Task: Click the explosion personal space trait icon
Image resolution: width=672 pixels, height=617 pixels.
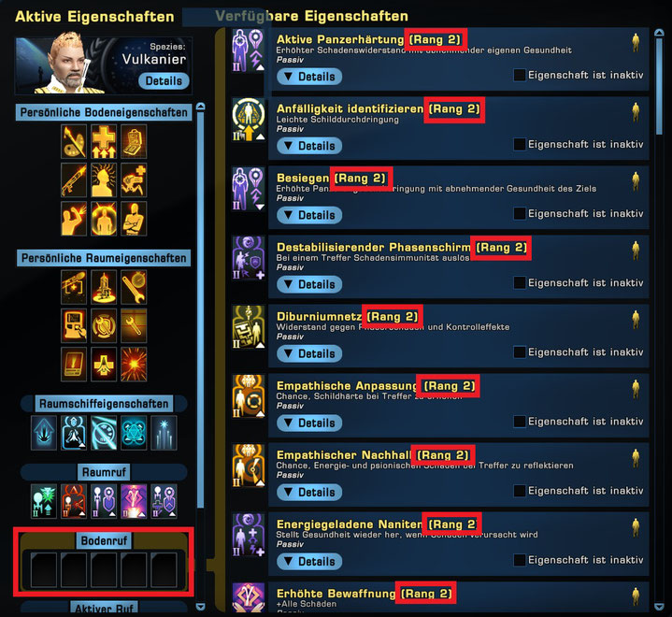Action: click(x=134, y=364)
